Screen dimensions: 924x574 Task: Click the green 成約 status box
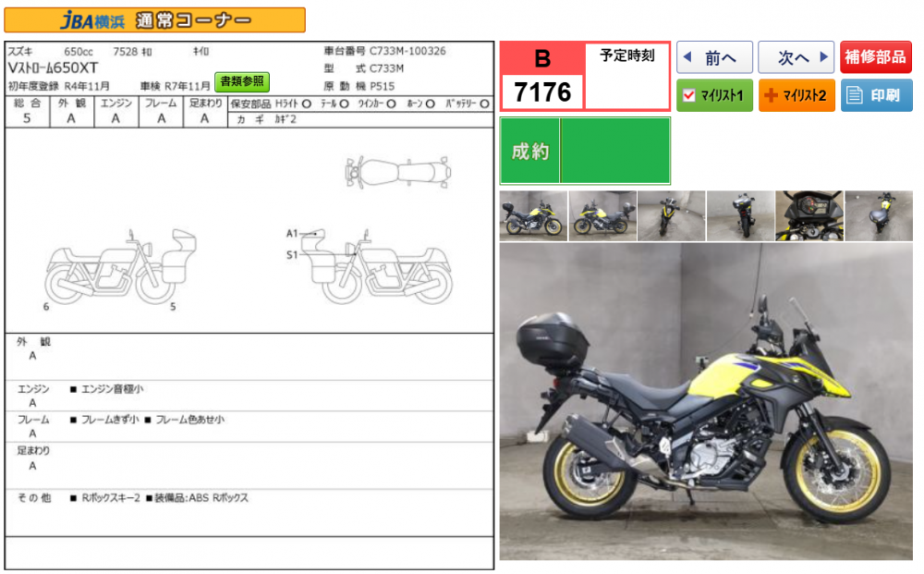(585, 151)
